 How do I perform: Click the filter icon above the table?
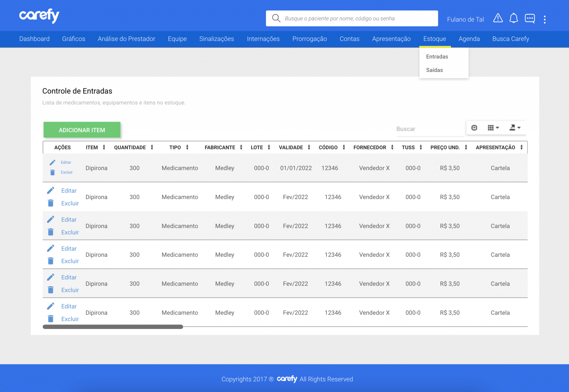point(474,128)
